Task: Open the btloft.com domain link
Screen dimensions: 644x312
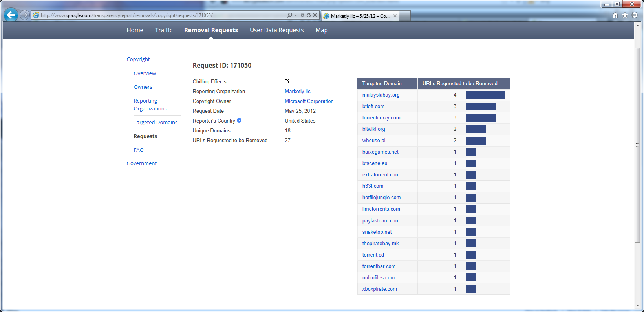Action: click(373, 106)
